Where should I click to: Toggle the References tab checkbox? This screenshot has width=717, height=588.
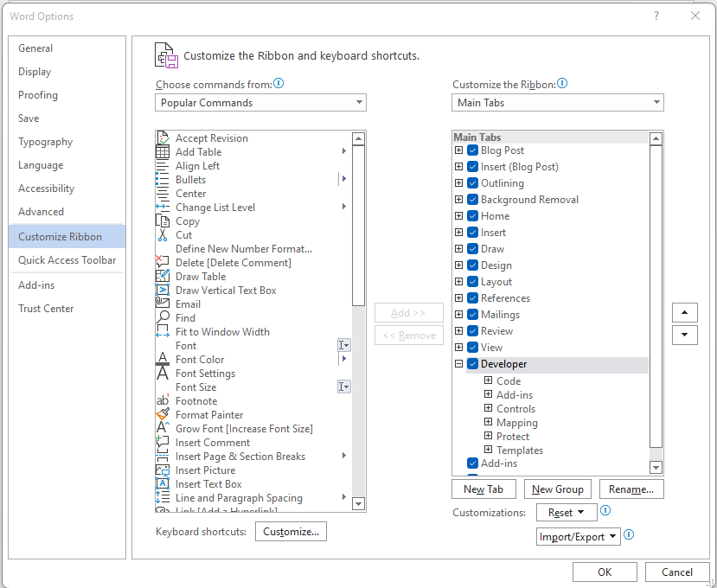coord(473,298)
